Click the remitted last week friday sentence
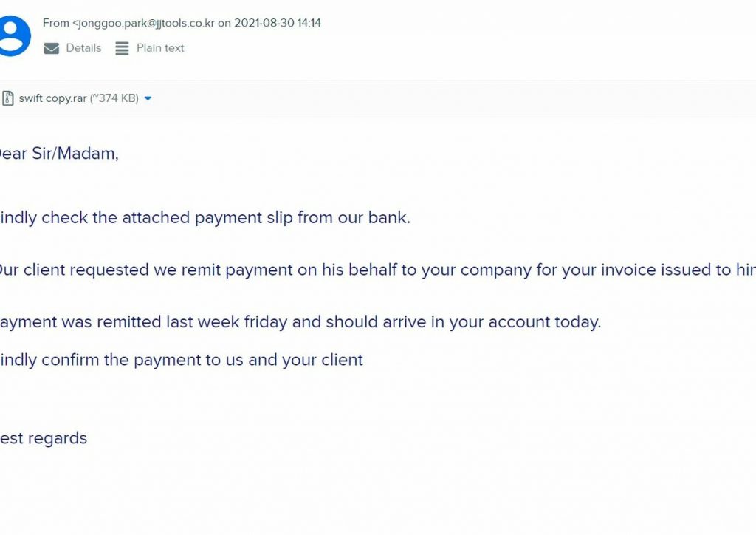Screen dimensions: 756x535 point(300,321)
